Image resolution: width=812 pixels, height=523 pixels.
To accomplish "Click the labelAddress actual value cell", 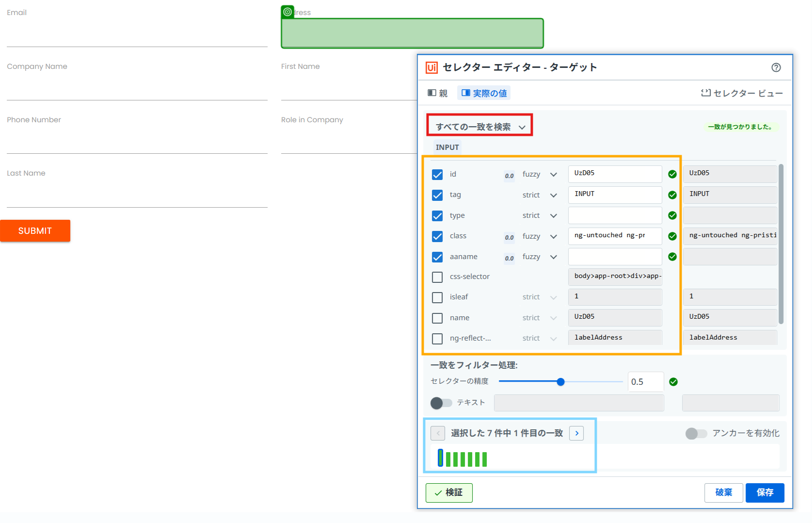I will pyautogui.click(x=730, y=338).
